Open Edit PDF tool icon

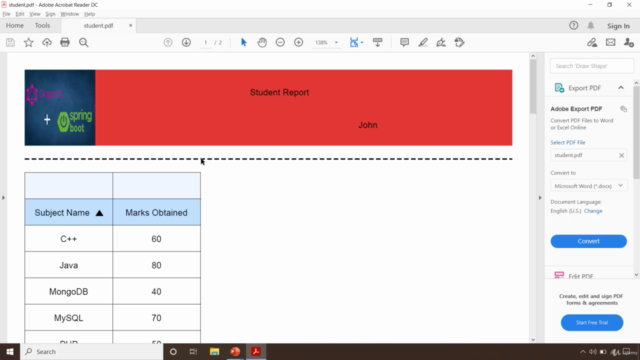(x=559, y=276)
